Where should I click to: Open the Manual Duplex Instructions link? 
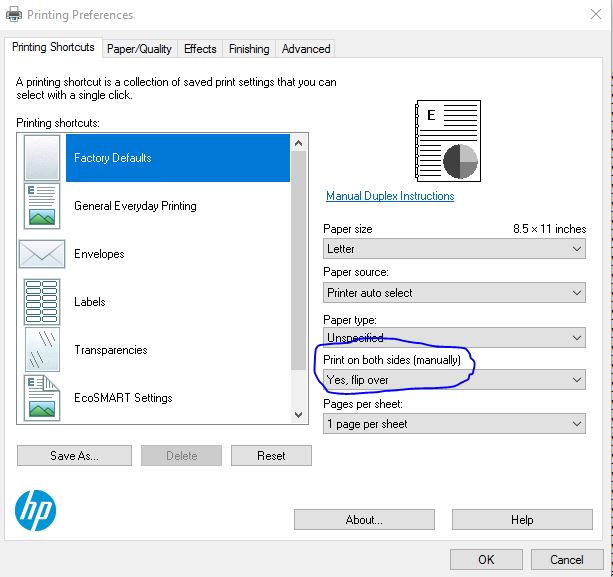pos(390,196)
